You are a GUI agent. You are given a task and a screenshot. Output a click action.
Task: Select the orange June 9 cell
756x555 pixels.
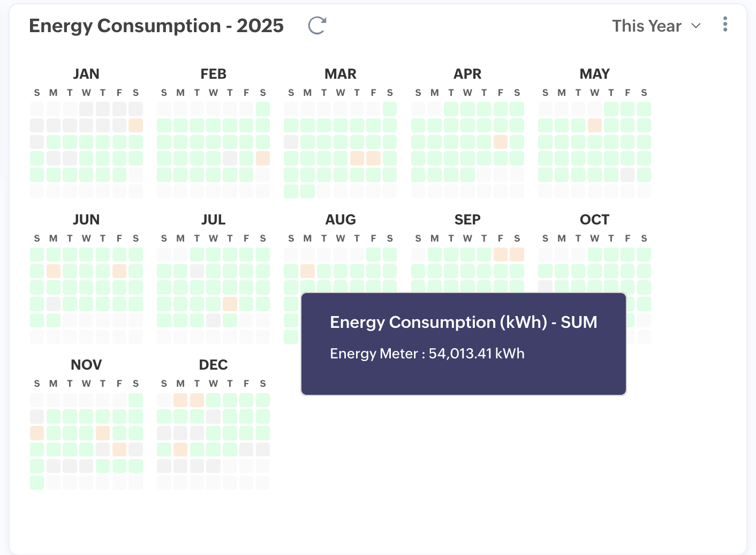coord(54,271)
